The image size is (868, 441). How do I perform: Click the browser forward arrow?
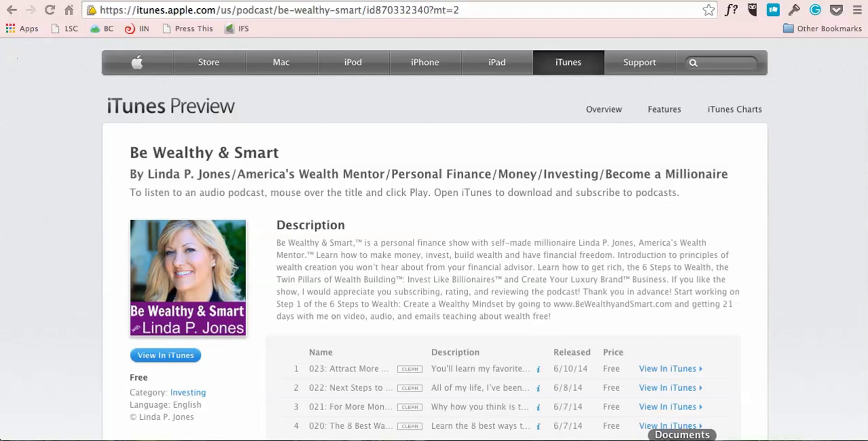click(31, 10)
